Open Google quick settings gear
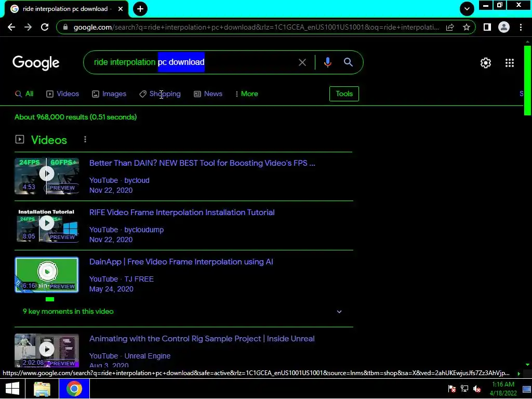This screenshot has width=532, height=399. click(x=486, y=63)
